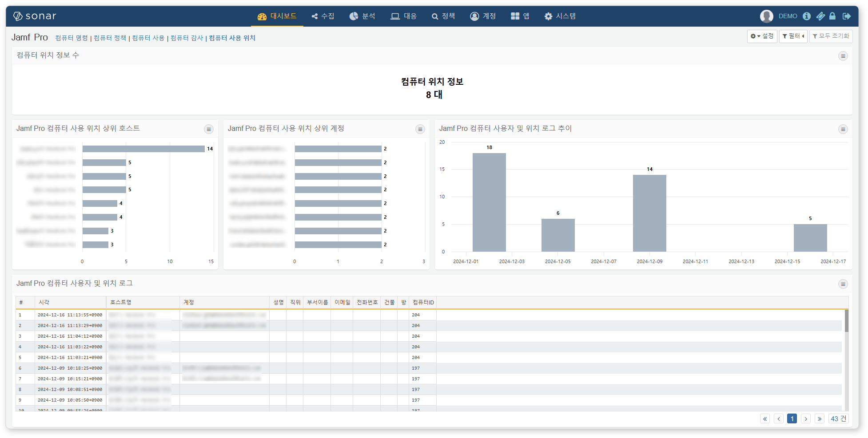Go to next page of table

coord(806,419)
